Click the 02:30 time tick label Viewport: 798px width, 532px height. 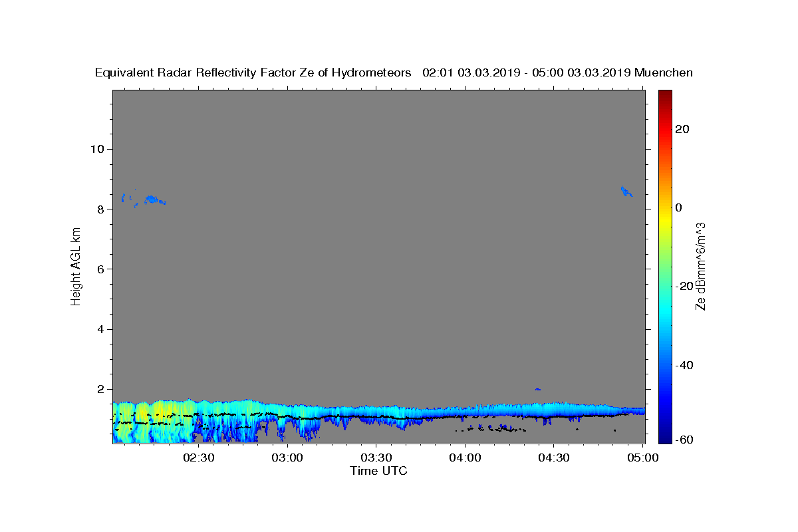click(199, 458)
